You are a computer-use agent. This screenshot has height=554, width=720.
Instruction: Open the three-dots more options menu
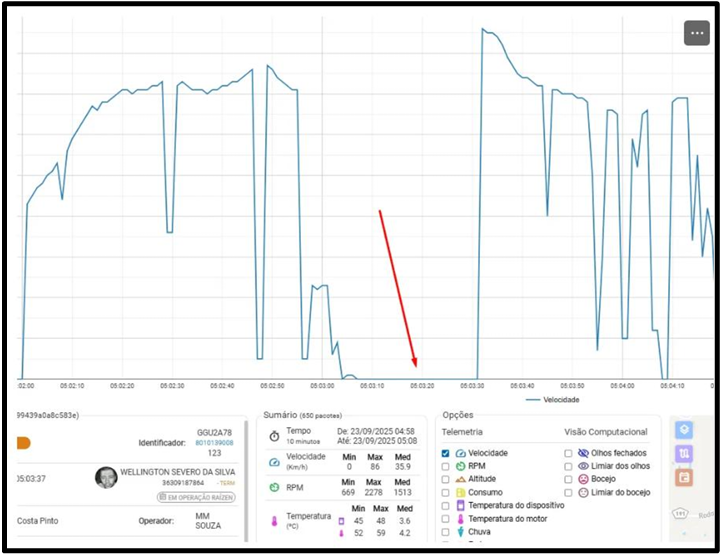click(697, 33)
